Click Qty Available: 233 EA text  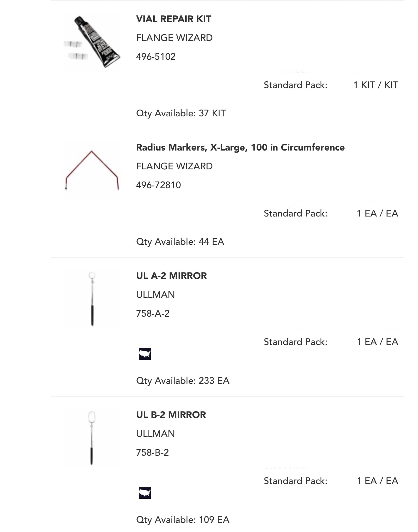(183, 381)
